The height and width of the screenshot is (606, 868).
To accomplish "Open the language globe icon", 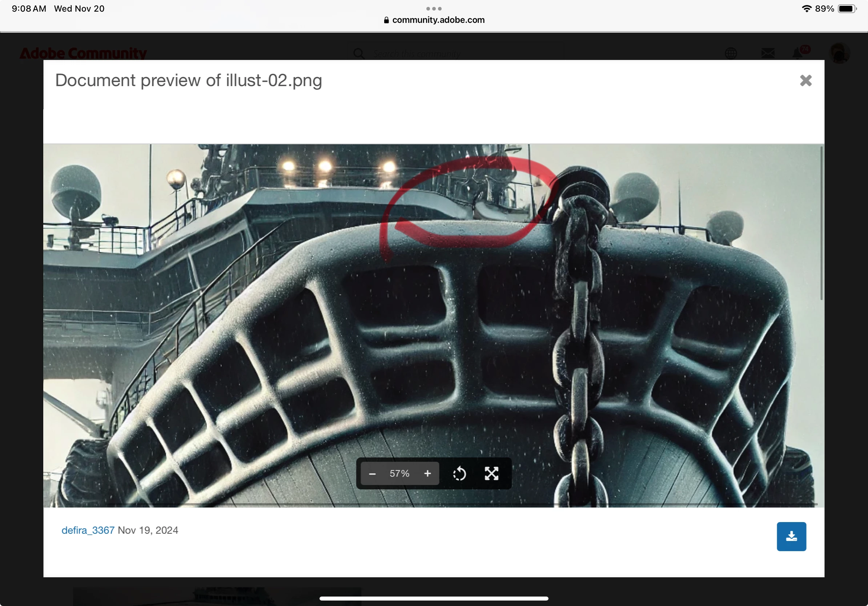I will [x=731, y=53].
